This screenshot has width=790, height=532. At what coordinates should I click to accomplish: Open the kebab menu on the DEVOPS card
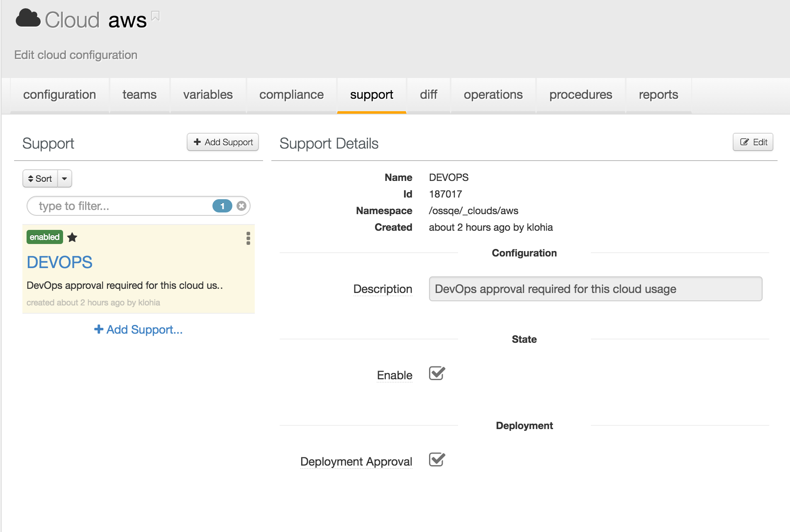click(248, 239)
